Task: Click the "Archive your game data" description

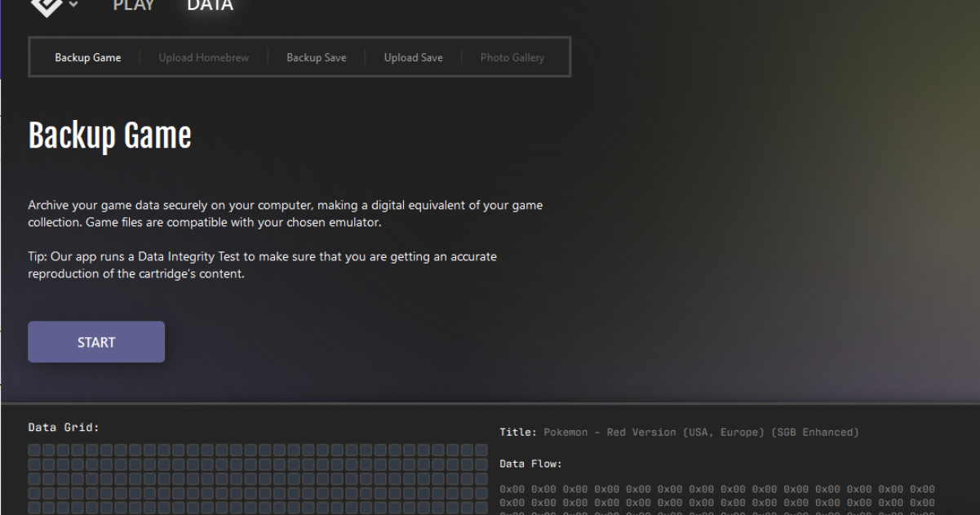Action: coord(285,214)
